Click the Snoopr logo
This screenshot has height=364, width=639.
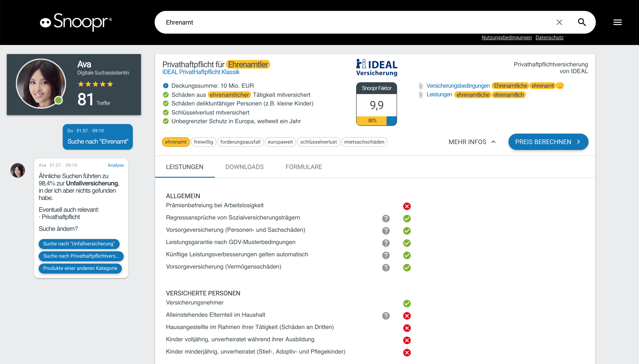76,22
